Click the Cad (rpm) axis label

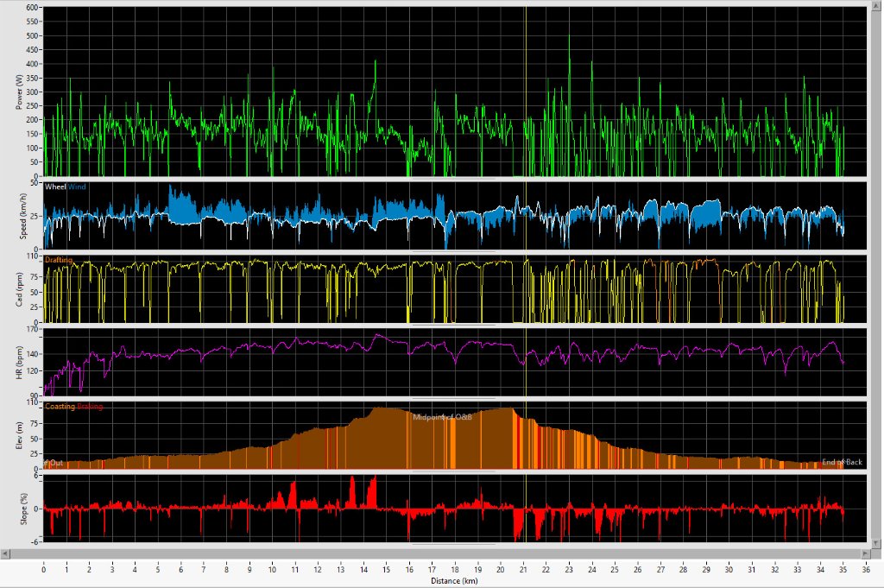tap(19, 288)
